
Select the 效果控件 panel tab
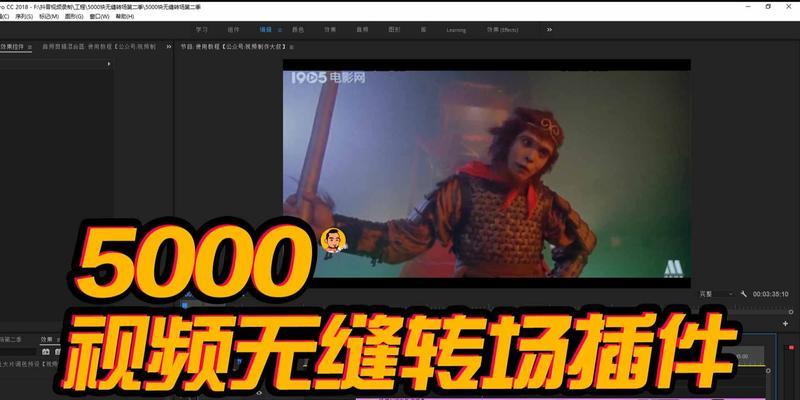coord(12,46)
